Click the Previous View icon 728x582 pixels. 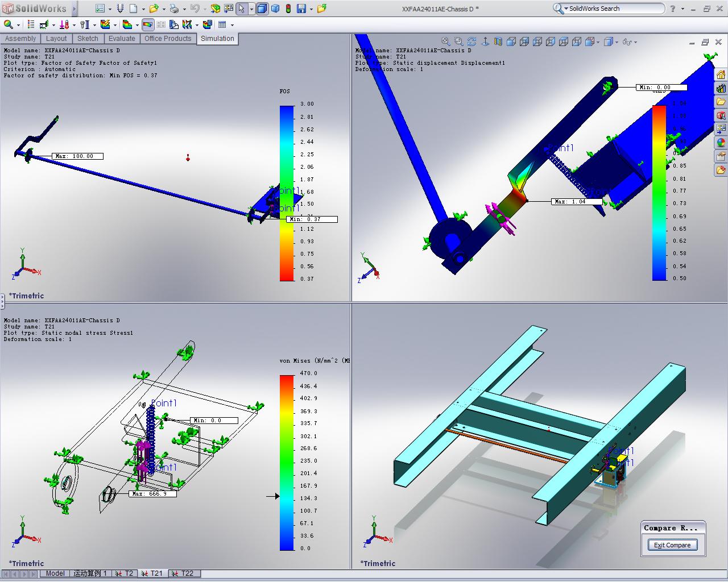[x=472, y=41]
